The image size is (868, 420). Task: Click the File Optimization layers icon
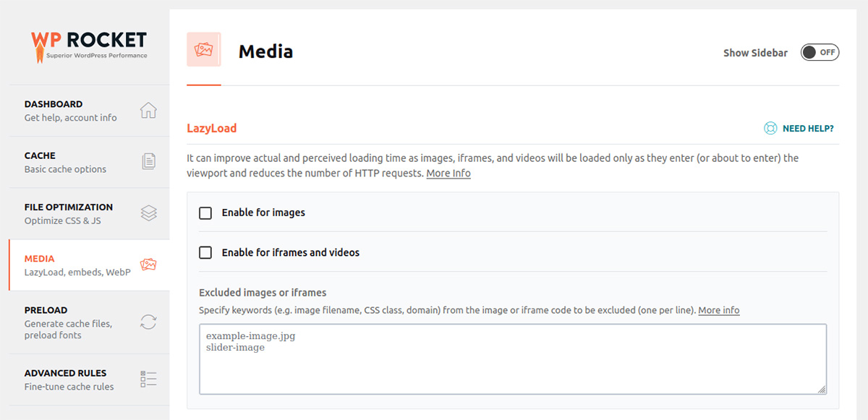click(x=148, y=213)
